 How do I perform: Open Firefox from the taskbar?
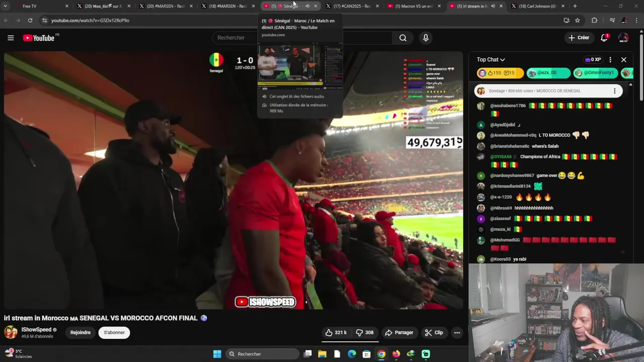[396, 354]
